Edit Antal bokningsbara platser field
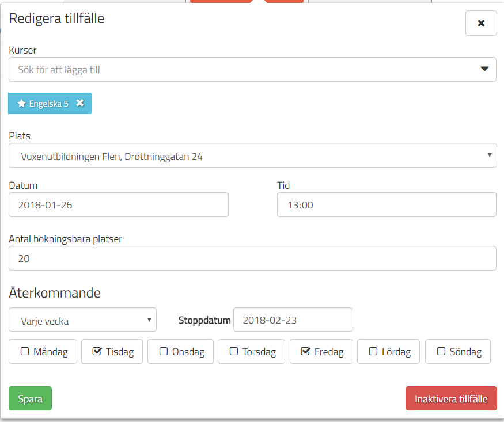Image resolution: width=504 pixels, height=422 pixels. click(252, 258)
